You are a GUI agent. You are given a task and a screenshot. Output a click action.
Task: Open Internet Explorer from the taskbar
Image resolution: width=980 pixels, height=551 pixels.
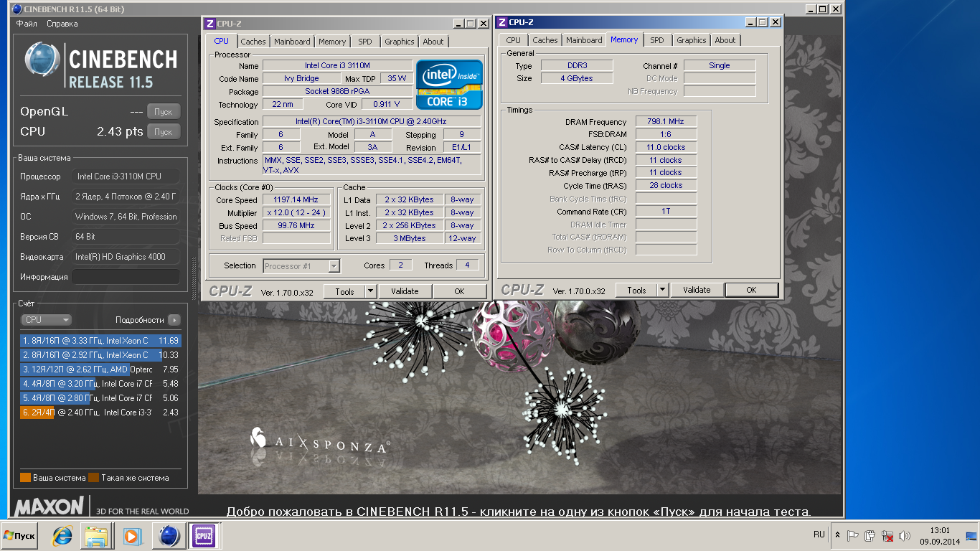(x=62, y=536)
